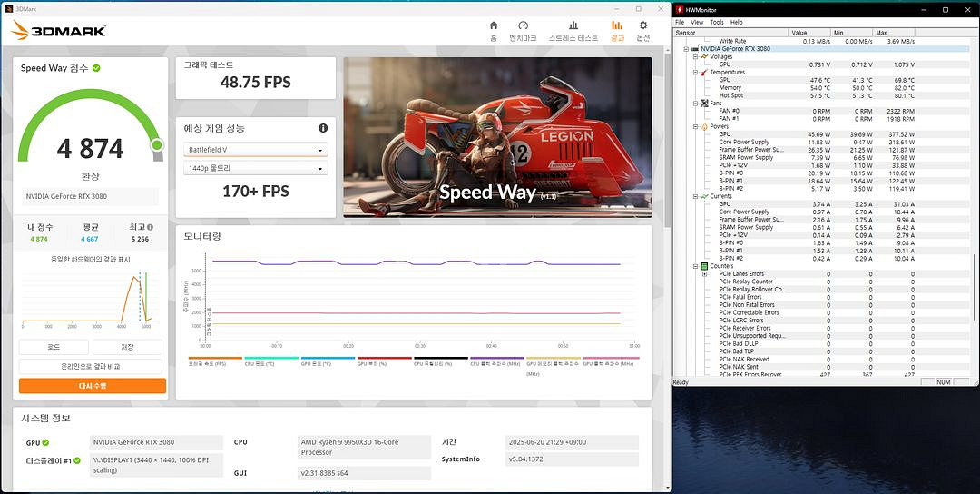
Task: Click the Speed Way preview image
Action: pyautogui.click(x=497, y=137)
